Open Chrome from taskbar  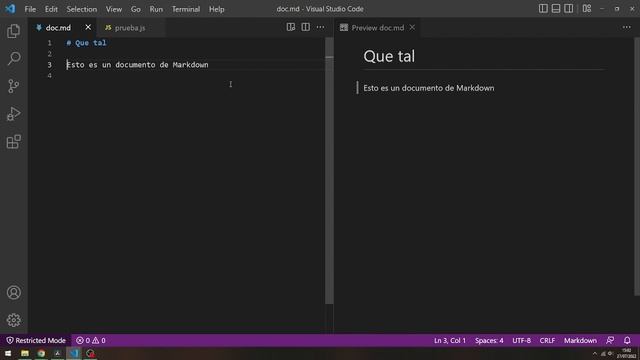click(x=41, y=353)
